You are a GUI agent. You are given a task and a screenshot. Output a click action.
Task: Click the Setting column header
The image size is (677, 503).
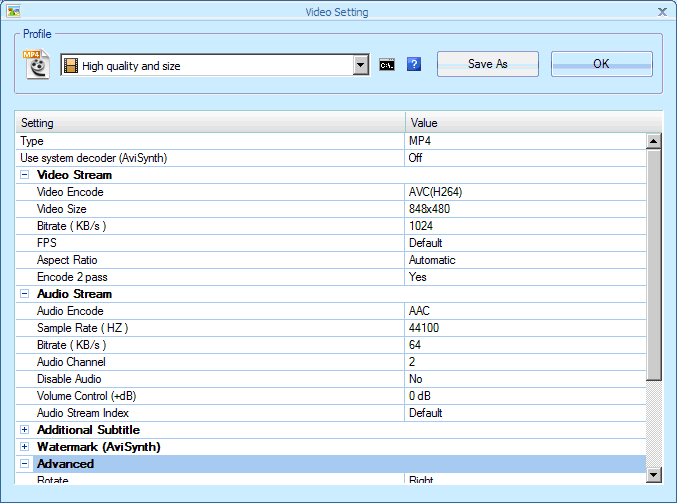210,123
